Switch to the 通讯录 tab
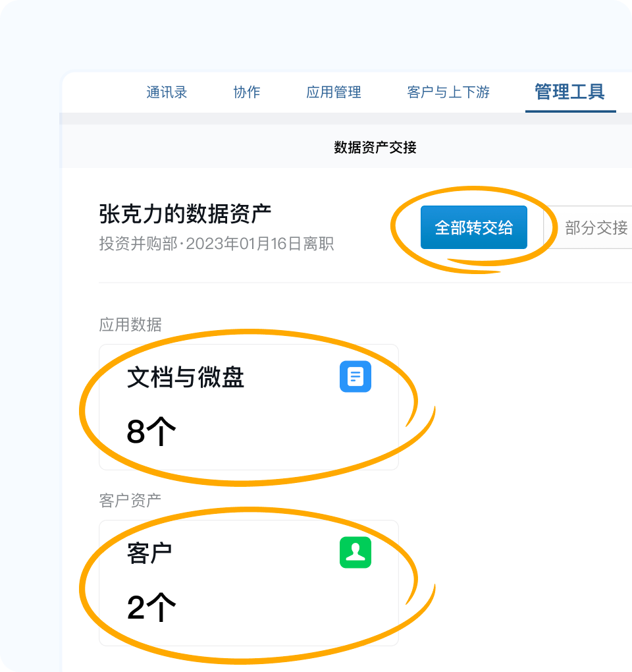 (x=166, y=93)
